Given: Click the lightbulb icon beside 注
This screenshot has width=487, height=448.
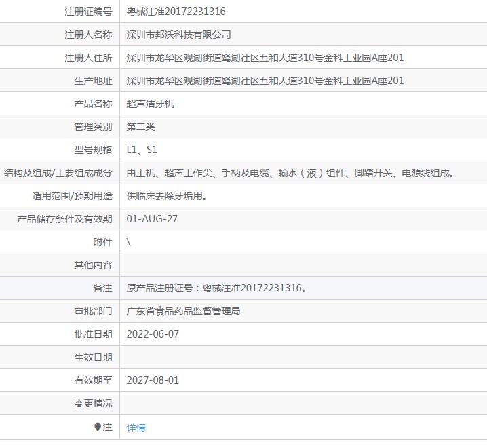Looking at the screenshot, I should coord(98,427).
